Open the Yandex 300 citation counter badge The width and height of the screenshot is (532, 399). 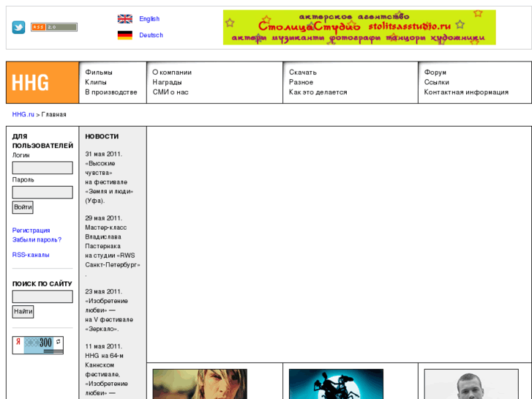[37, 345]
